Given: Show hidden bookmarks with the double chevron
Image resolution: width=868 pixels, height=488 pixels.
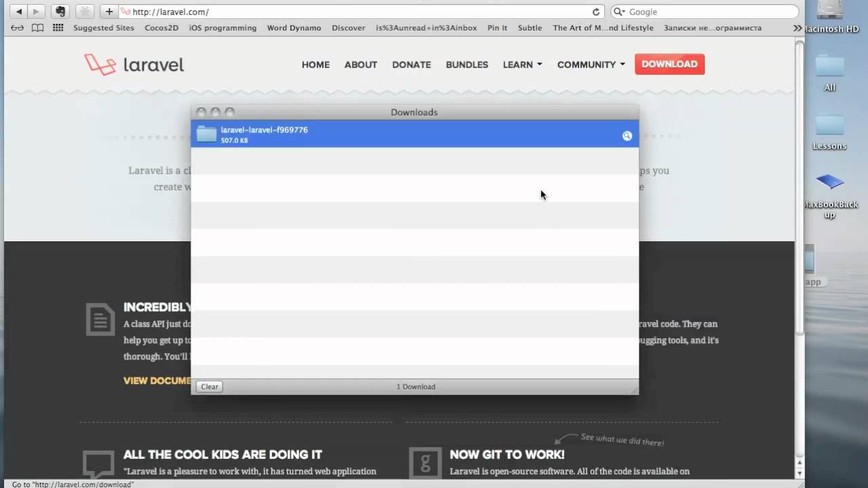Looking at the screenshot, I should coord(797,28).
